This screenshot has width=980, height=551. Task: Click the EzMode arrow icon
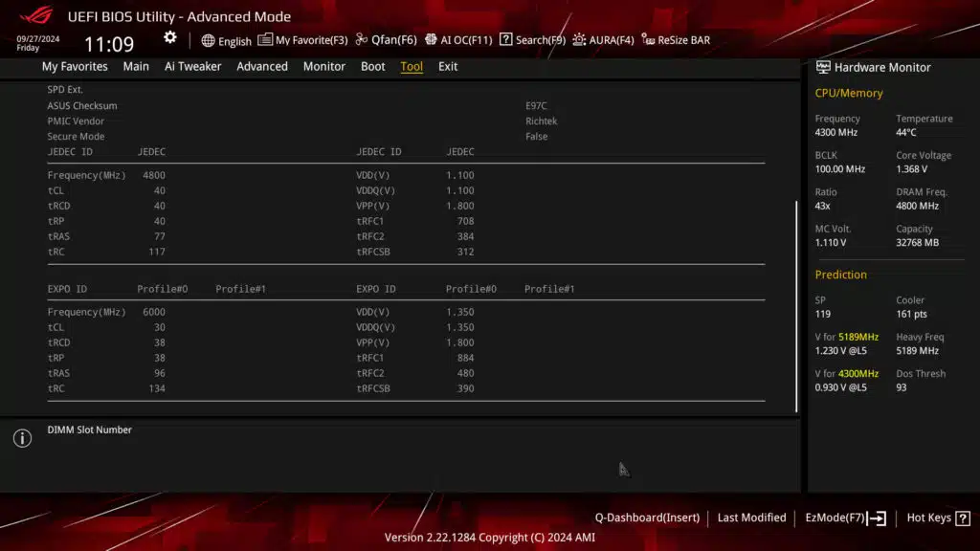877,518
